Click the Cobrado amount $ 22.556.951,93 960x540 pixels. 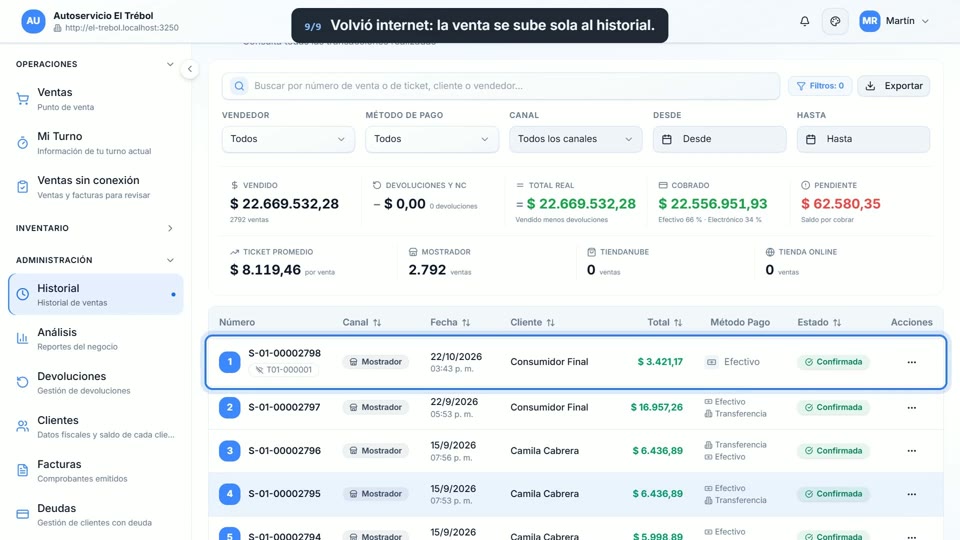click(x=713, y=204)
